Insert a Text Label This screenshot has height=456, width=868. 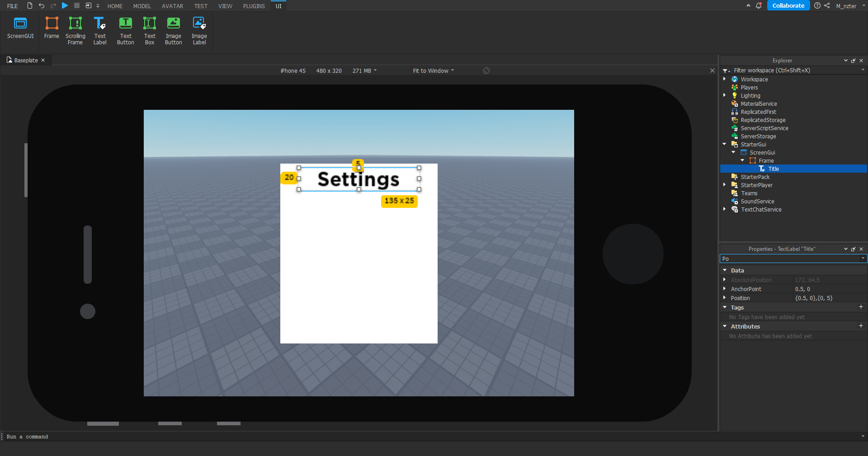[x=99, y=28]
